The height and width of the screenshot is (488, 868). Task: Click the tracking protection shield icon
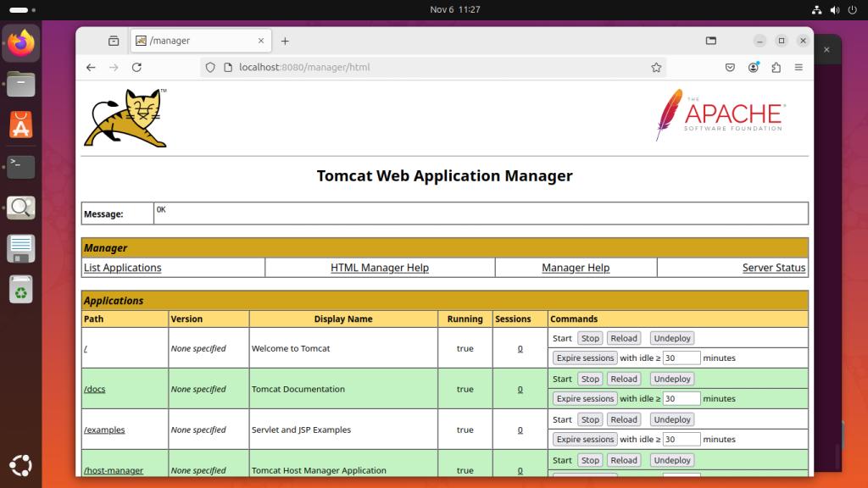(x=209, y=67)
